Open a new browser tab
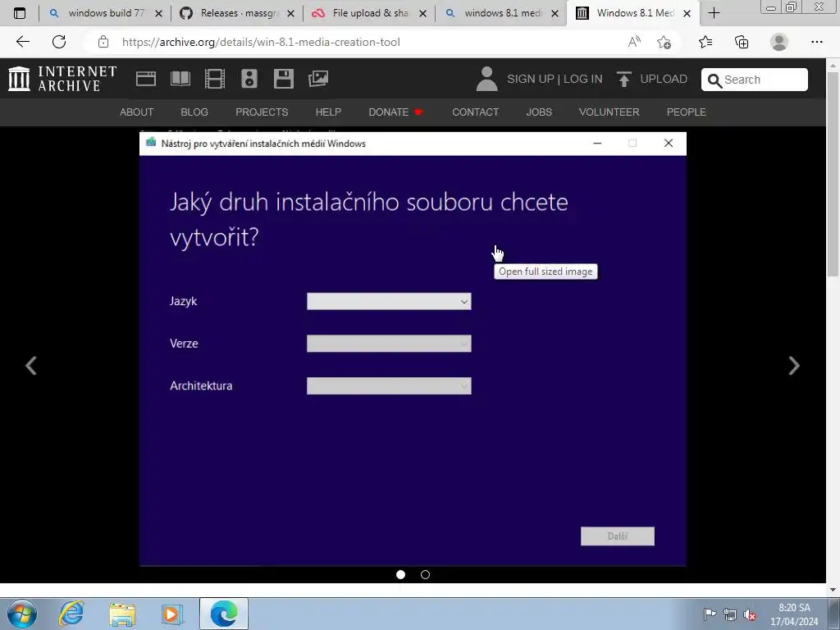The width and height of the screenshot is (840, 630). (714, 13)
